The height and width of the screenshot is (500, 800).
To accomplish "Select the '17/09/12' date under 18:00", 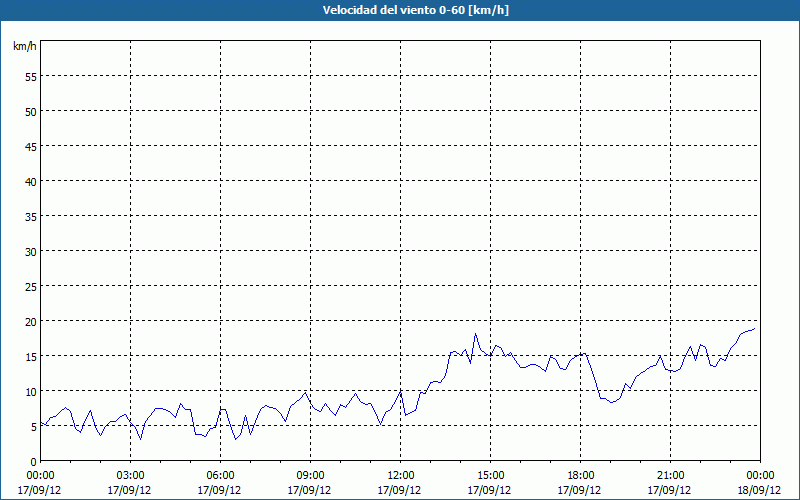I will [579, 490].
